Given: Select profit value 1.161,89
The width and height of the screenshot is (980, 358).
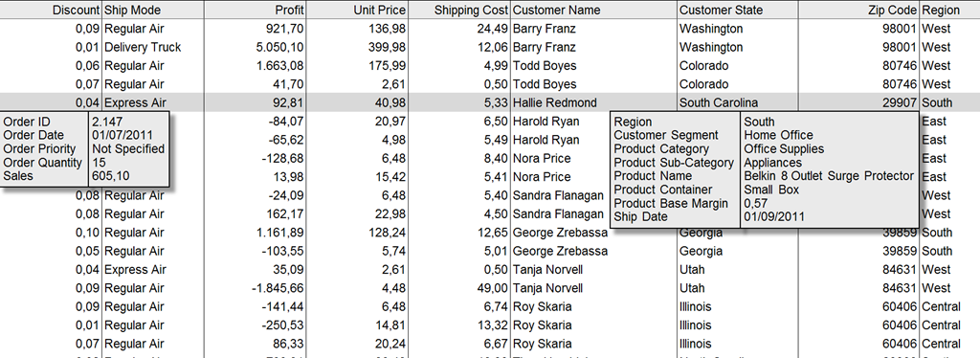Looking at the screenshot, I should 280,233.
